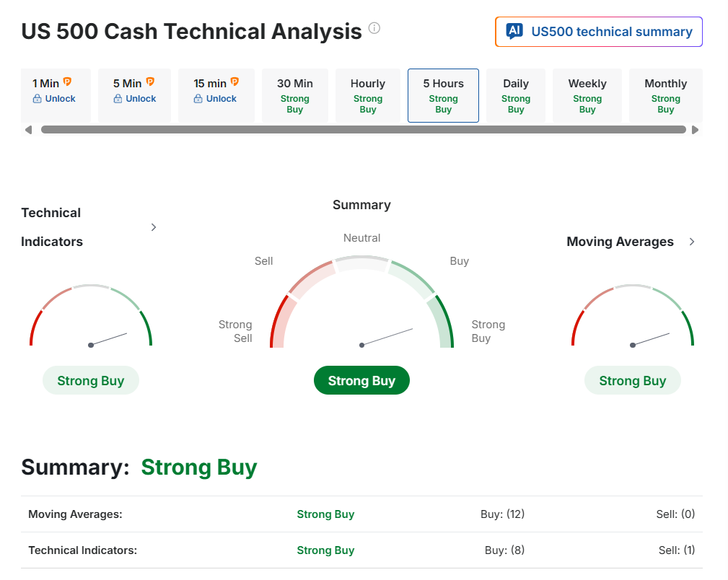Screen dimensions: 728x580
Task: Select the 30 Min timeframe tab
Action: tap(294, 95)
